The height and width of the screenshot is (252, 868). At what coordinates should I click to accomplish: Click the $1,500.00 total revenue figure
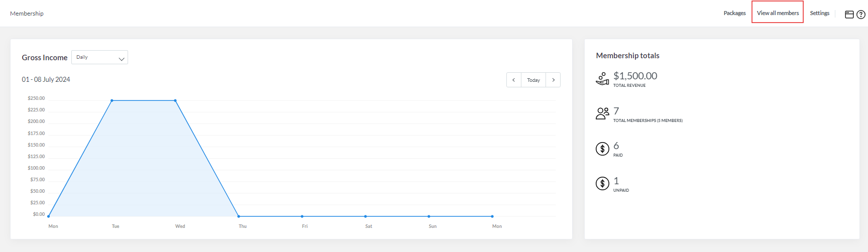tap(635, 76)
